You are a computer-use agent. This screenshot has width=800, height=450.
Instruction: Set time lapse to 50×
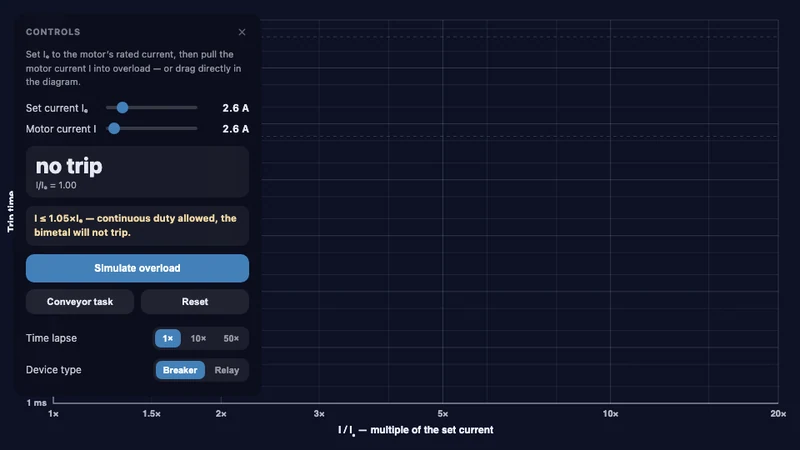(231, 338)
